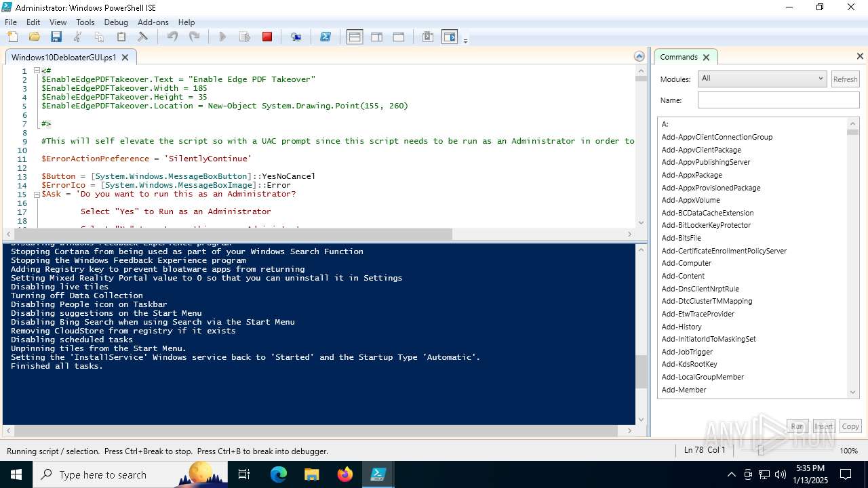Open the Edit menu
This screenshot has width=868, height=488.
[x=33, y=22]
